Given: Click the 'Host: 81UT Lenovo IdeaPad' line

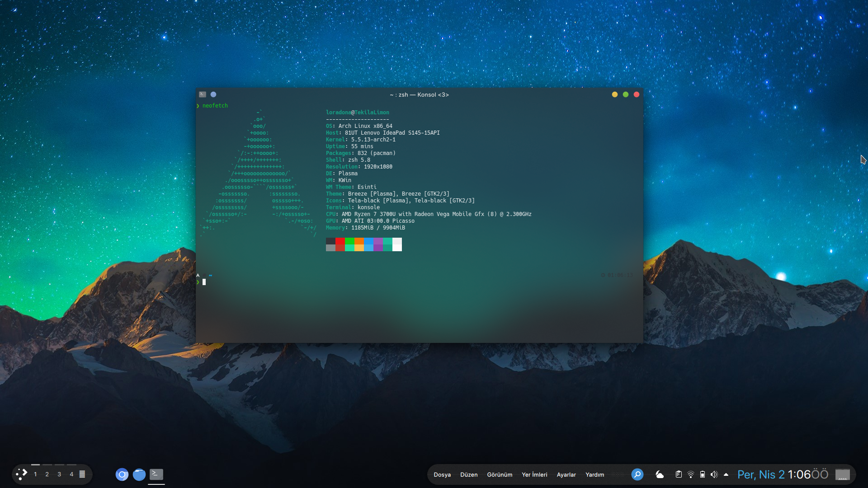Looking at the screenshot, I should click(x=383, y=133).
